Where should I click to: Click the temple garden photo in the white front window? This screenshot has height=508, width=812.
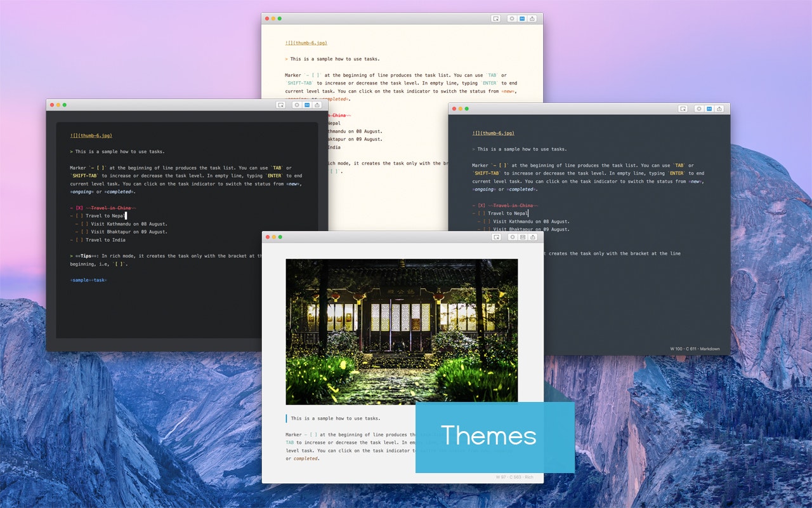tap(402, 331)
